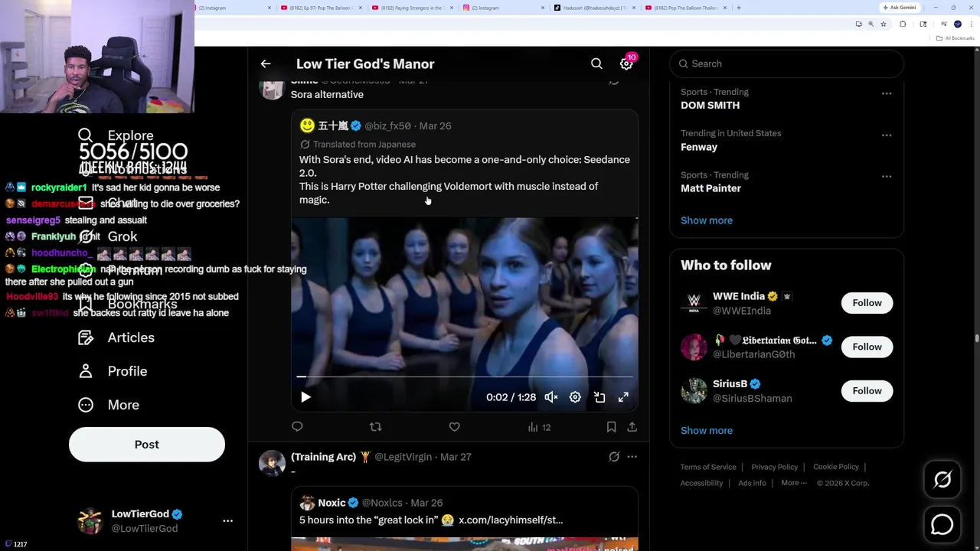Open x.com/lacyhimself link in quoted post
Viewport: 980px width, 551px height.
[x=511, y=520]
